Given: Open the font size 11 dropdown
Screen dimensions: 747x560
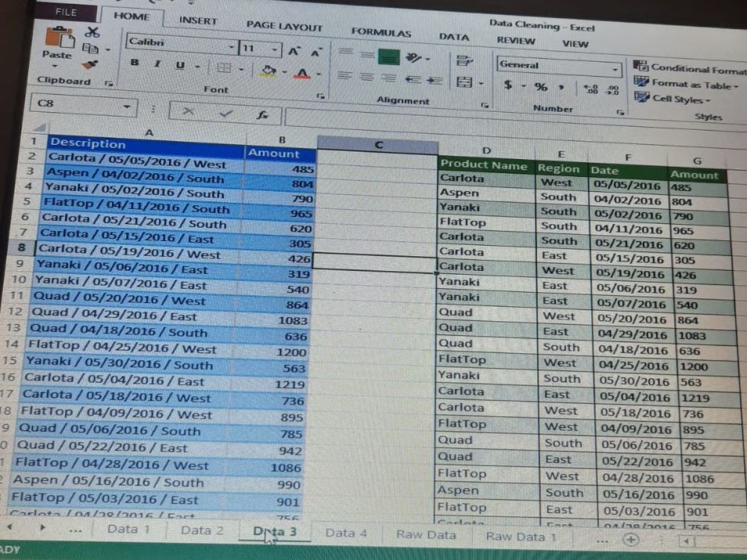Looking at the screenshot, I should coord(274,49).
